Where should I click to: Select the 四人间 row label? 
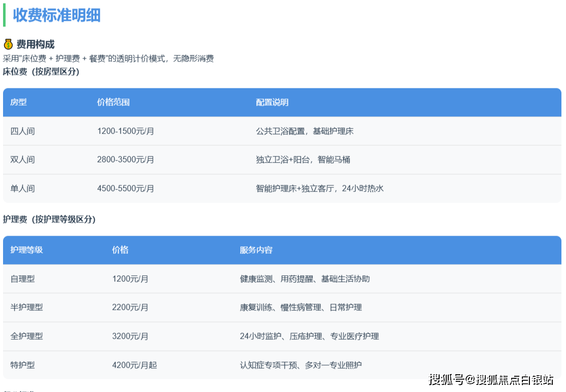[x=22, y=131]
